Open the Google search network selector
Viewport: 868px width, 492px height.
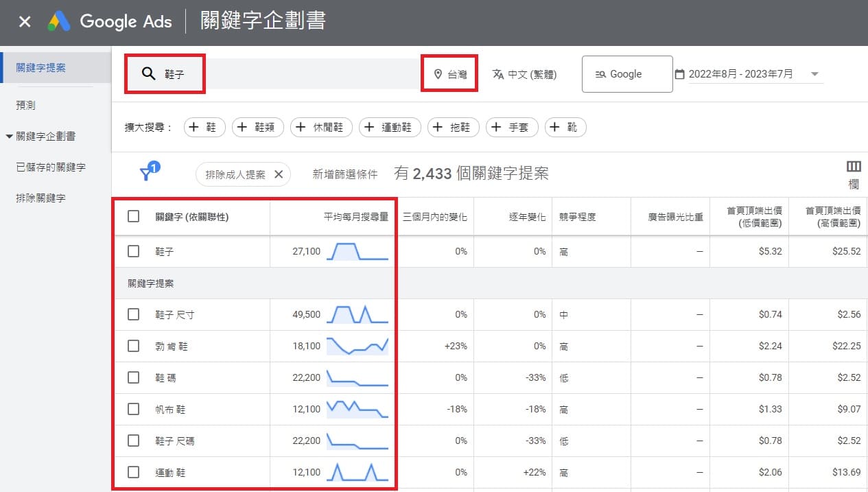pyautogui.click(x=627, y=74)
